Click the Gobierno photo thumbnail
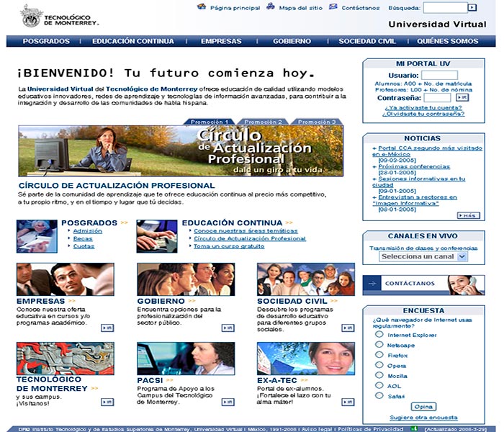 186,279
